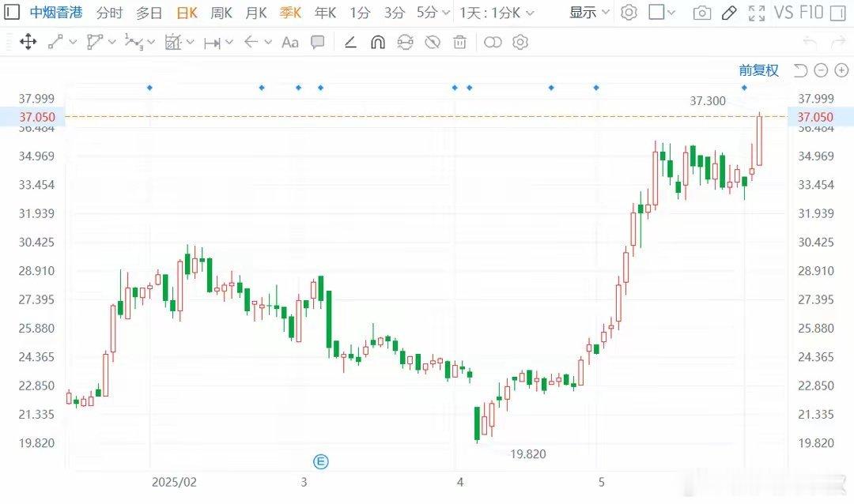Viewport: 854px width, 504px height.
Task: Expand the measurement tool options arrow
Action: point(190,42)
